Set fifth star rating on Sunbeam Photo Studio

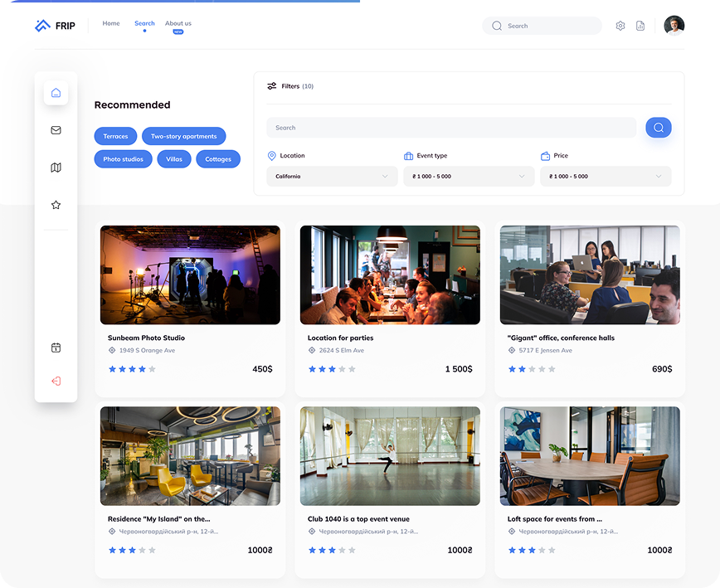tap(152, 369)
